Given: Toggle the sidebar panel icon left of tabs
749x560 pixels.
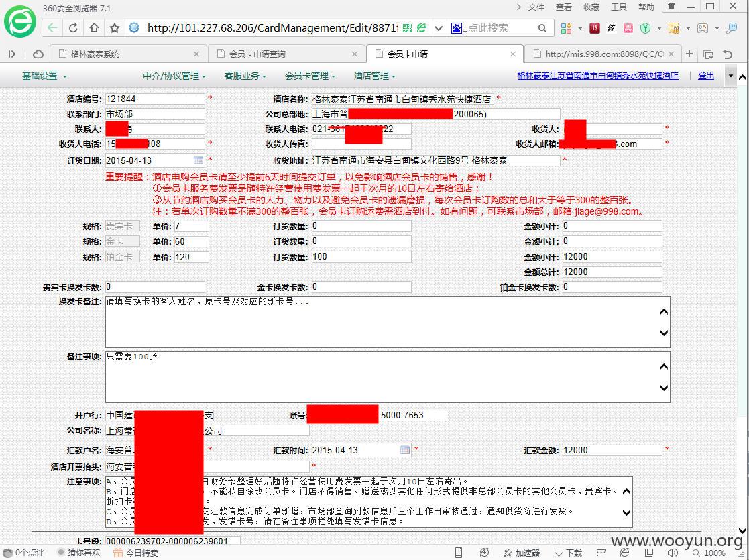Looking at the screenshot, I should pos(12,54).
